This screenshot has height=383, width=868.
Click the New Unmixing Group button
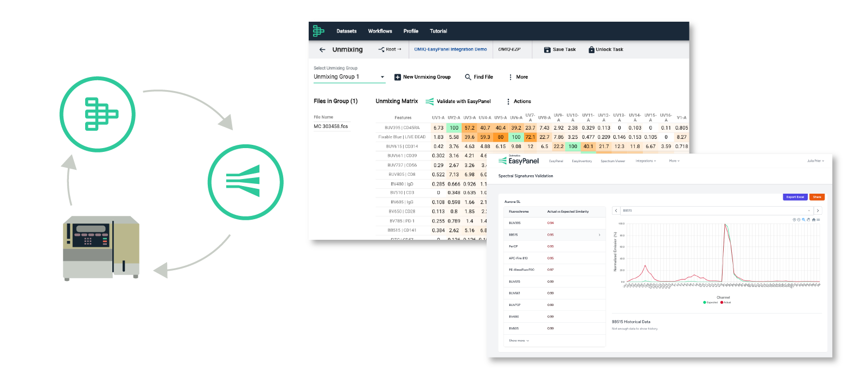pos(423,77)
